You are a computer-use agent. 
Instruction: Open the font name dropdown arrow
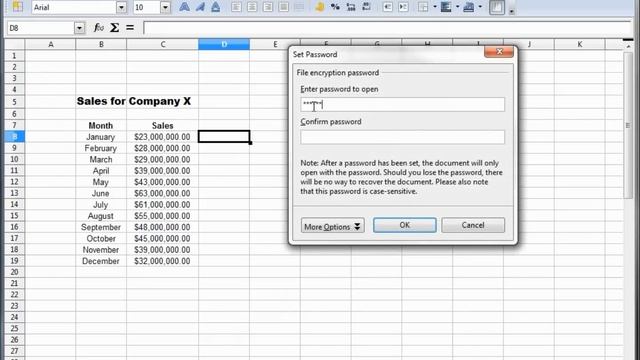click(x=121, y=7)
